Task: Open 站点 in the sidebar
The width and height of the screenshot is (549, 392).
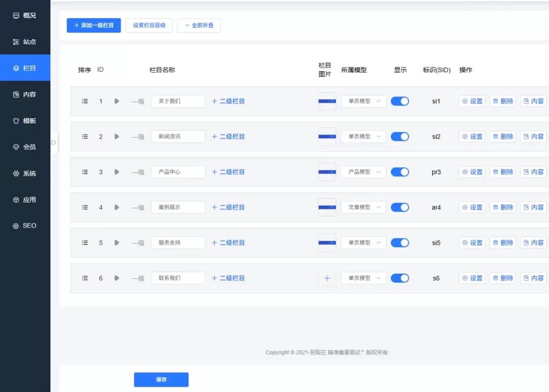Action: [x=25, y=42]
